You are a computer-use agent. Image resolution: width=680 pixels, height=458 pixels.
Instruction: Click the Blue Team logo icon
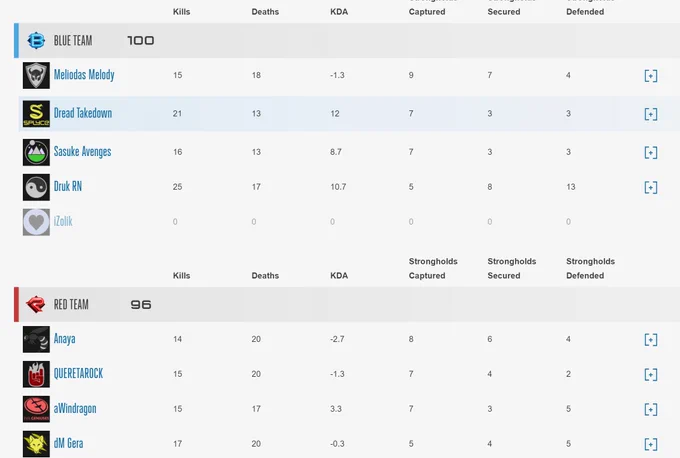coord(36,41)
